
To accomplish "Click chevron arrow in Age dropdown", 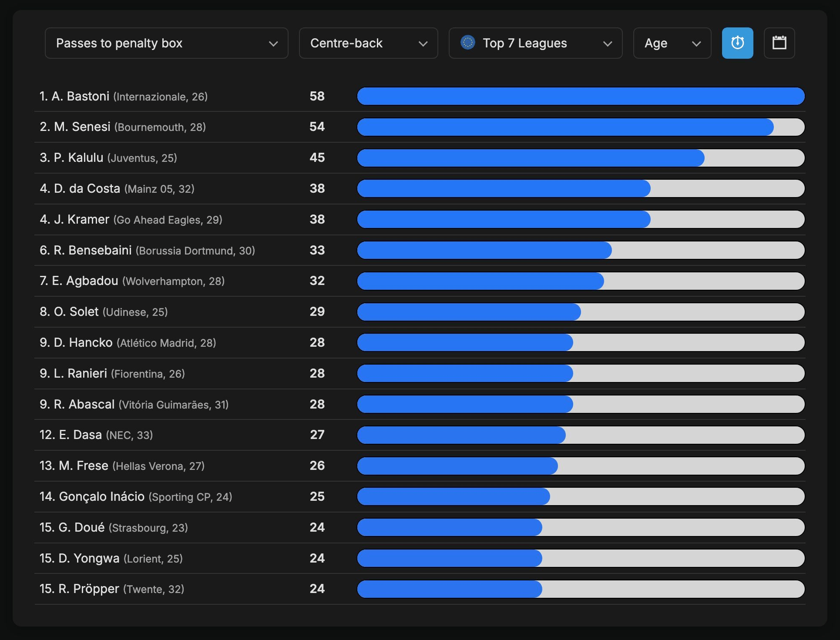I will point(696,44).
